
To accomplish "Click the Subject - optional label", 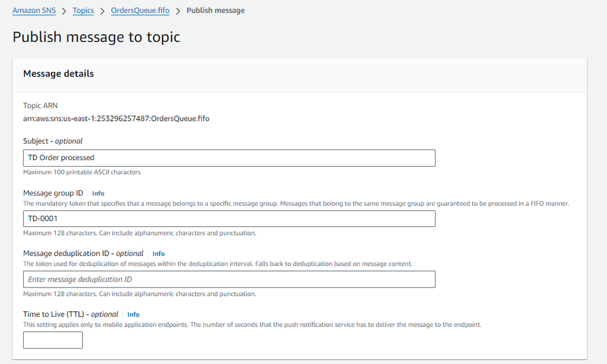I will tap(52, 141).
